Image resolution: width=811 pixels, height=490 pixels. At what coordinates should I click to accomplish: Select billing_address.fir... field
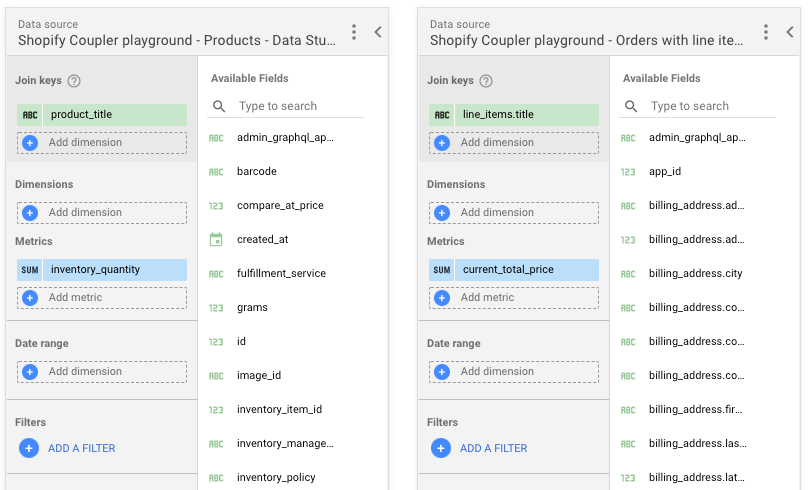pyautogui.click(x=697, y=409)
